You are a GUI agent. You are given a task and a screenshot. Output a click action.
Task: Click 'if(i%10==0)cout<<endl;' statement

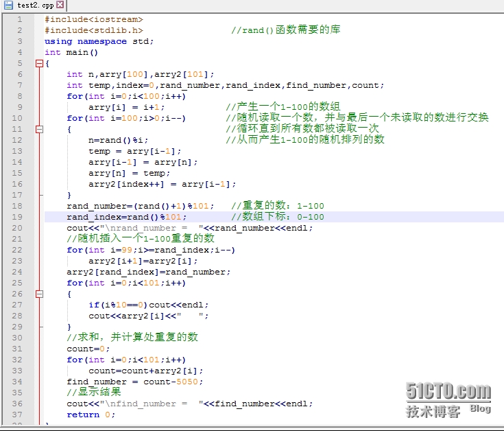149,305
